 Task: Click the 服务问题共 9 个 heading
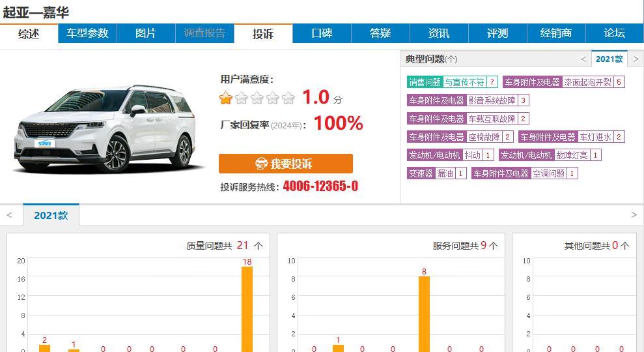[x=465, y=246]
